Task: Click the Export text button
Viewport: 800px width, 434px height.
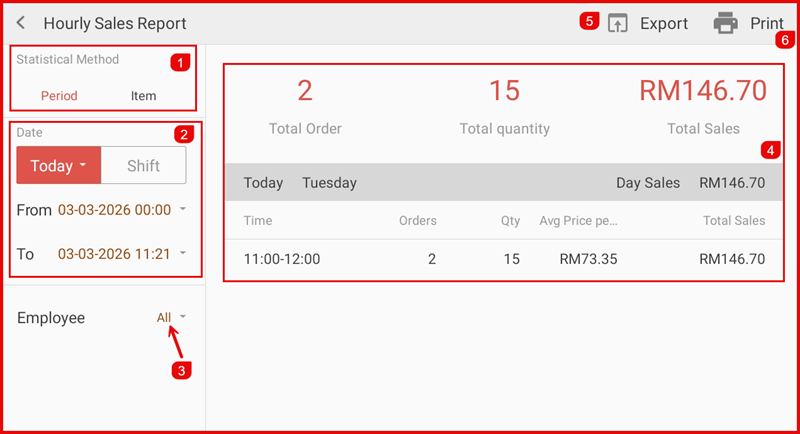Action: [x=663, y=23]
